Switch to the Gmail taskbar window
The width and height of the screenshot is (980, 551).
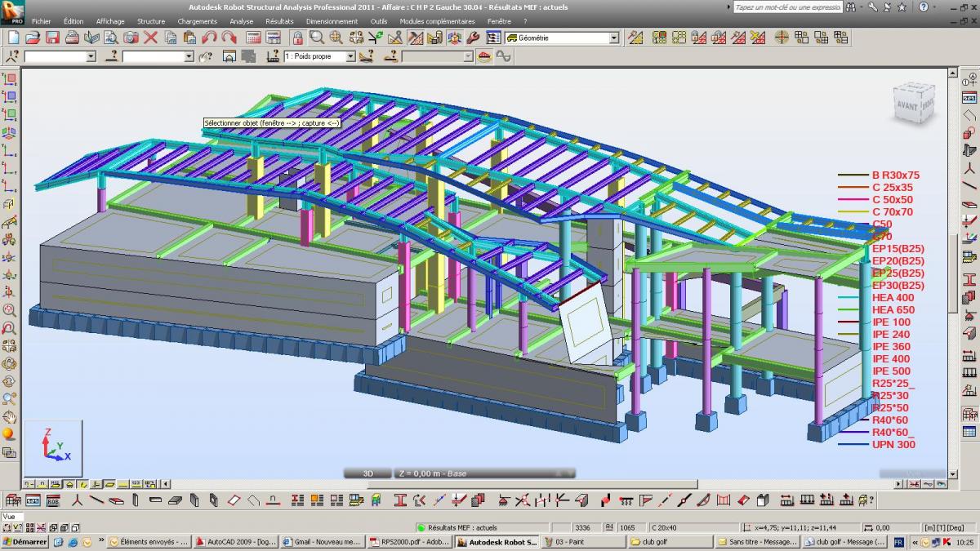coord(322,541)
